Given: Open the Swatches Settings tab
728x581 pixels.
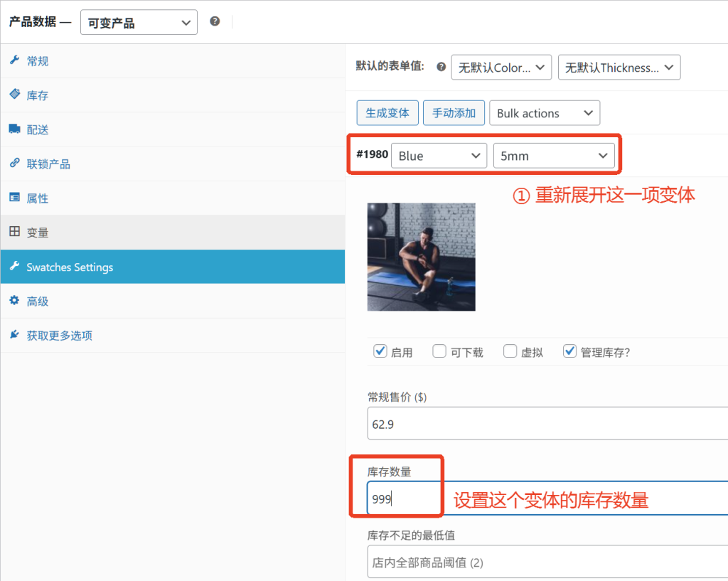Looking at the screenshot, I should pos(70,267).
